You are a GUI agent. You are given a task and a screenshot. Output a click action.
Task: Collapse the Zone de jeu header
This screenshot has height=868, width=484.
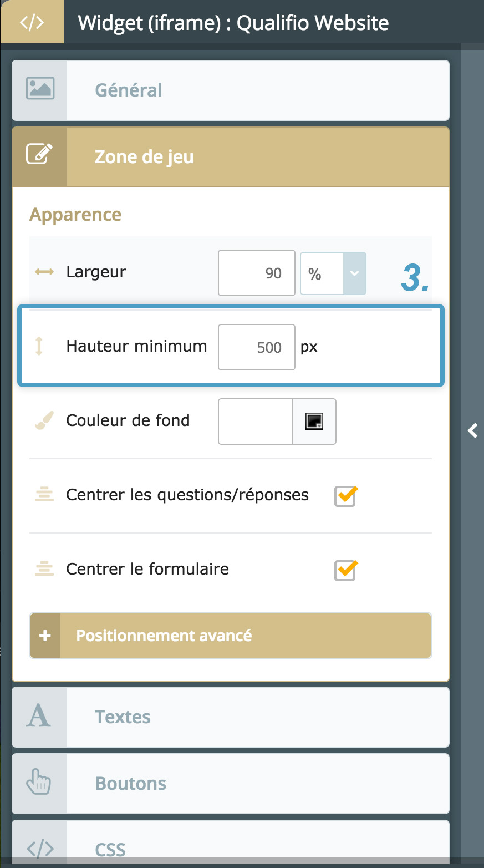tap(257, 157)
